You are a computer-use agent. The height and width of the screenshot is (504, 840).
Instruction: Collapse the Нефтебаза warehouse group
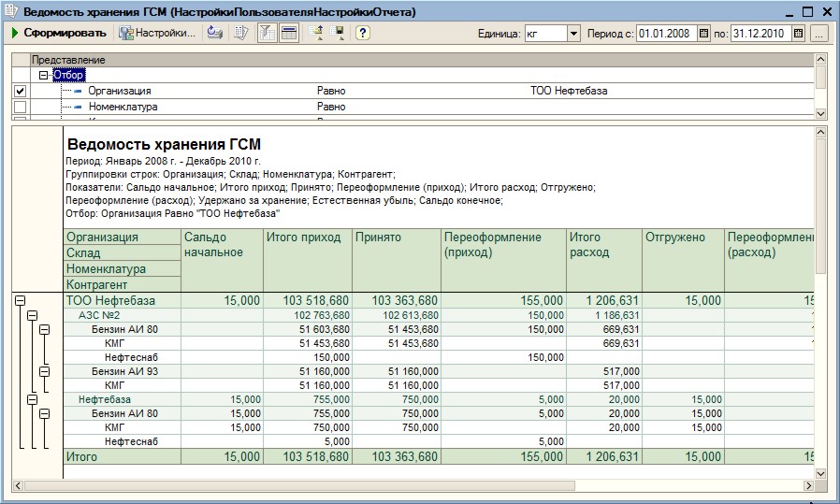click(x=32, y=399)
